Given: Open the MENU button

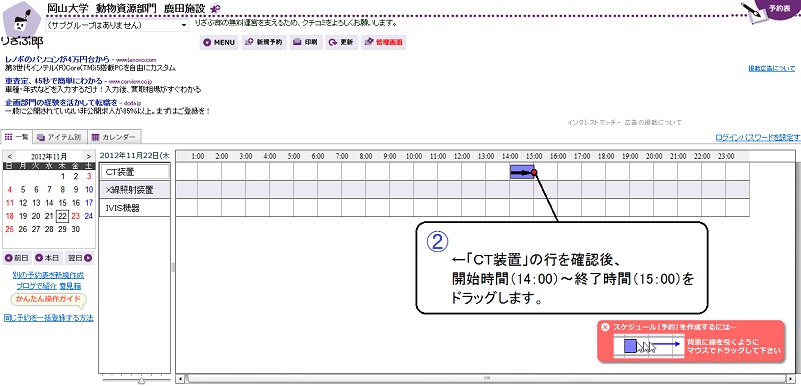Looking at the screenshot, I should tap(219, 42).
